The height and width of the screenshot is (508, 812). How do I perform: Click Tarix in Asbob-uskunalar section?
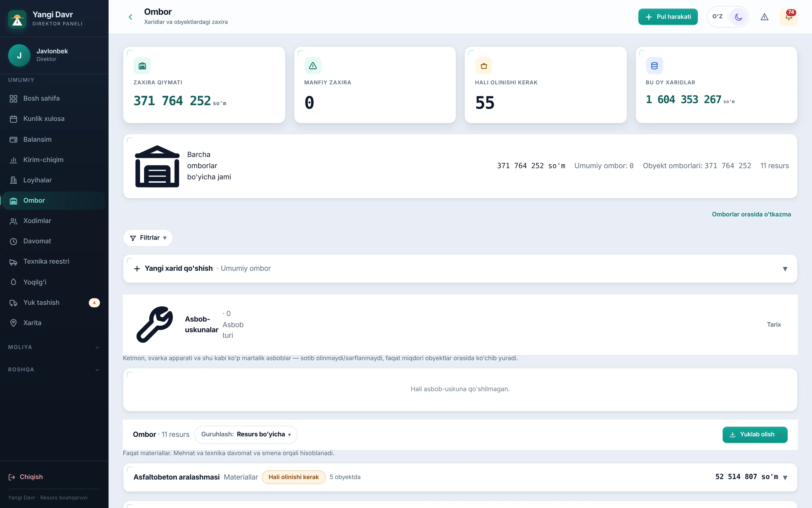pyautogui.click(x=774, y=325)
